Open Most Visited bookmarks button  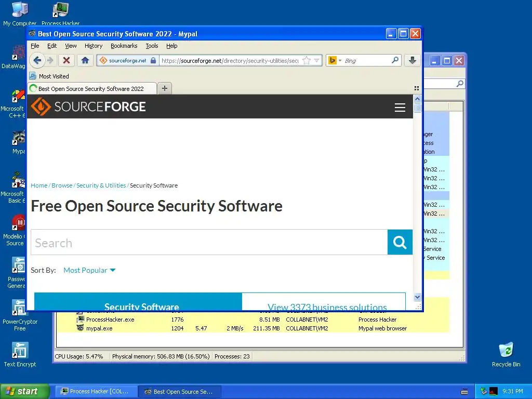click(49, 76)
